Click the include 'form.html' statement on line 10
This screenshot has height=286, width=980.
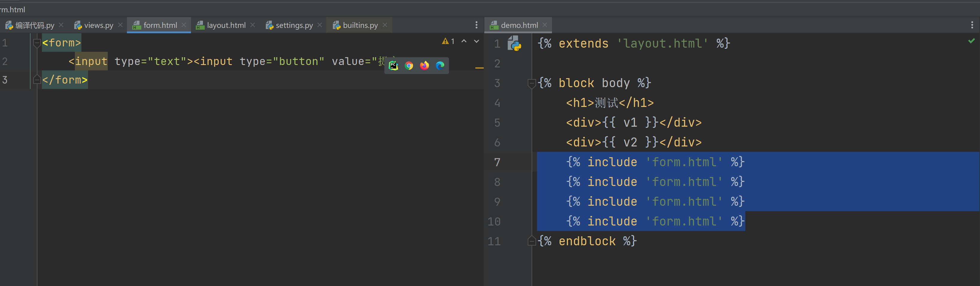click(655, 221)
